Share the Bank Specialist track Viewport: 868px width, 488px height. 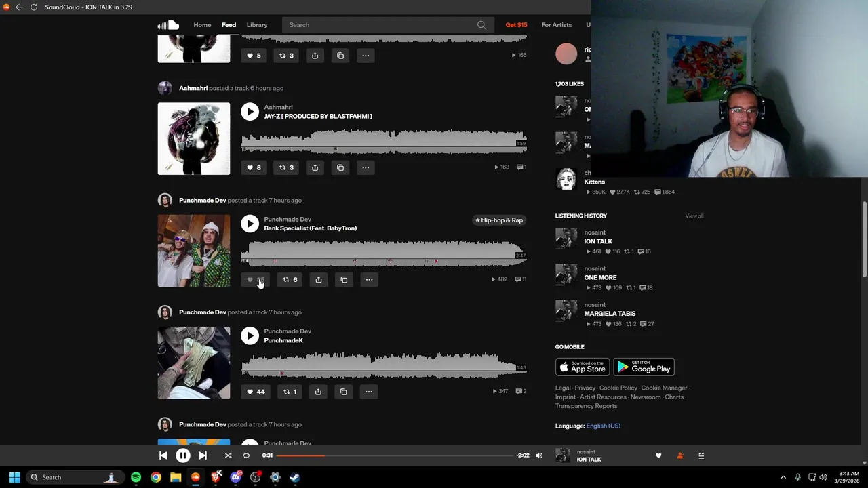pyautogui.click(x=318, y=280)
